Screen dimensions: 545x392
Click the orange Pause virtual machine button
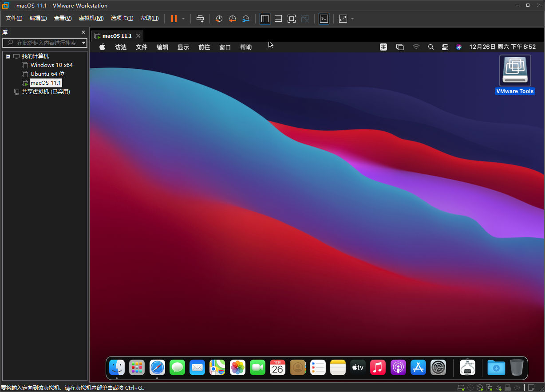(x=174, y=19)
